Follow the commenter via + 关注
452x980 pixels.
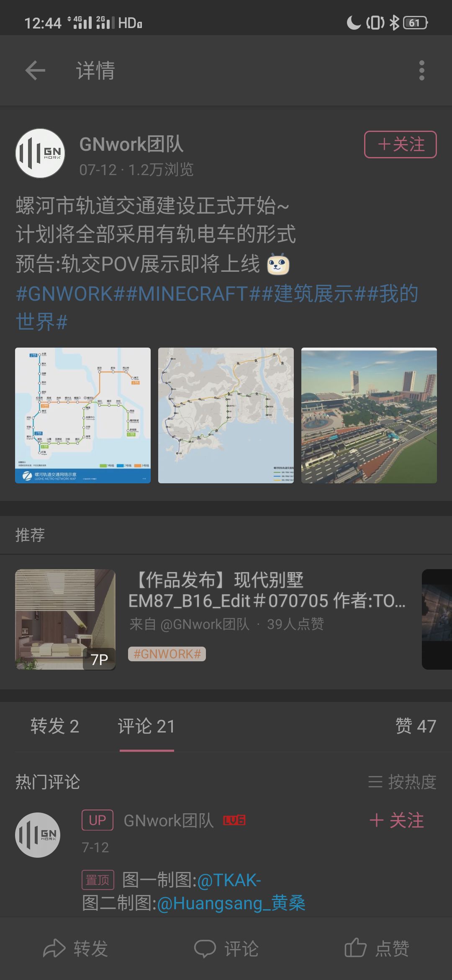(397, 820)
